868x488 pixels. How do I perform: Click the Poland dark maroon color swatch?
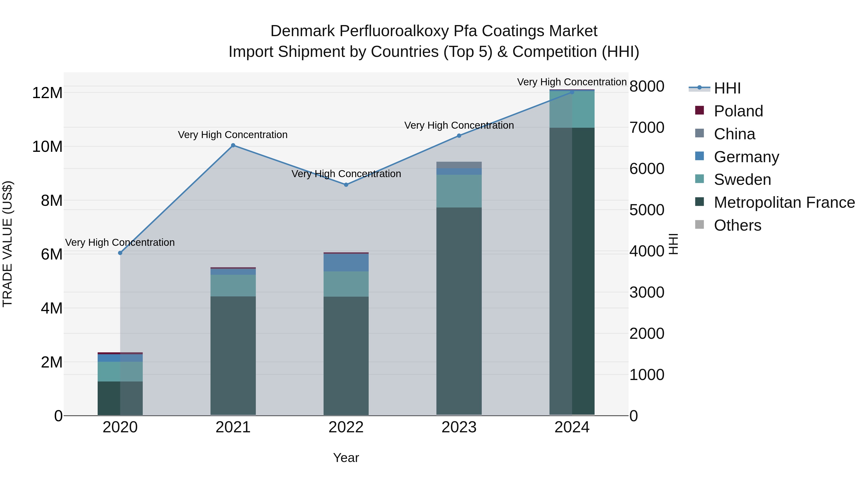click(x=699, y=110)
